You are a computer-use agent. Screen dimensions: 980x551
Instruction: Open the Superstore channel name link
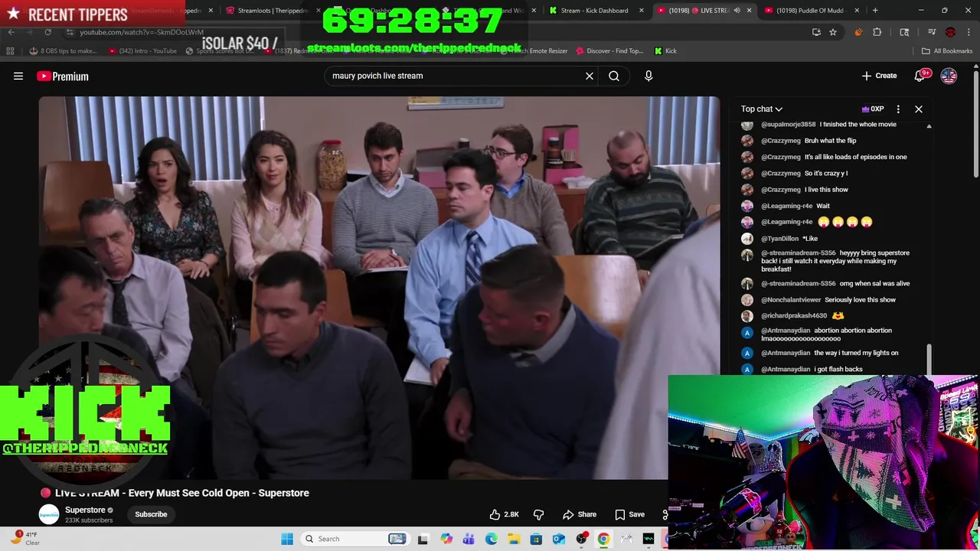point(85,510)
